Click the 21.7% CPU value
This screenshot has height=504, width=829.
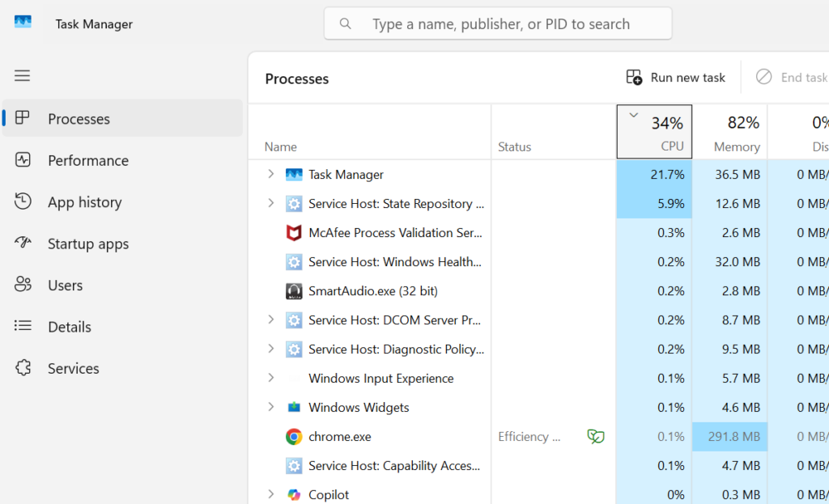click(x=667, y=175)
